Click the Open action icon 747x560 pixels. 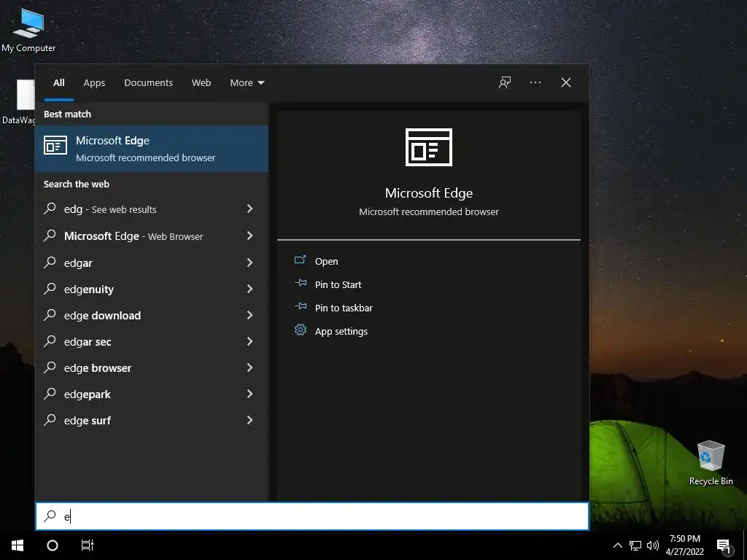[x=300, y=260]
